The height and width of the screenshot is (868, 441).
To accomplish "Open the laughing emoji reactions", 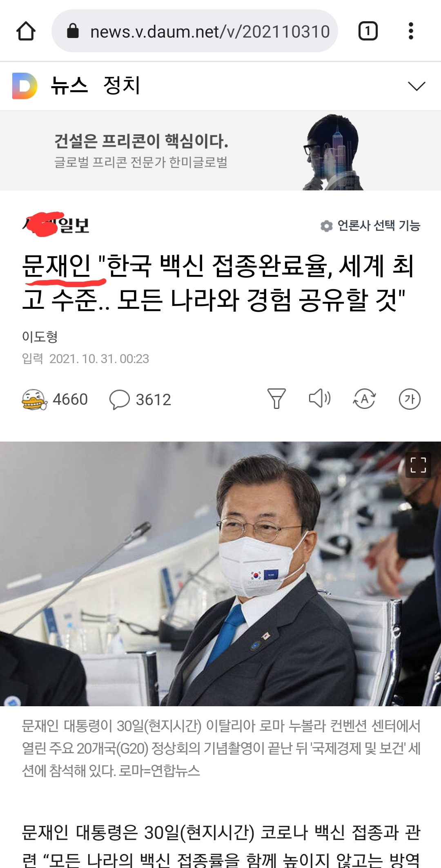I will 35,399.
